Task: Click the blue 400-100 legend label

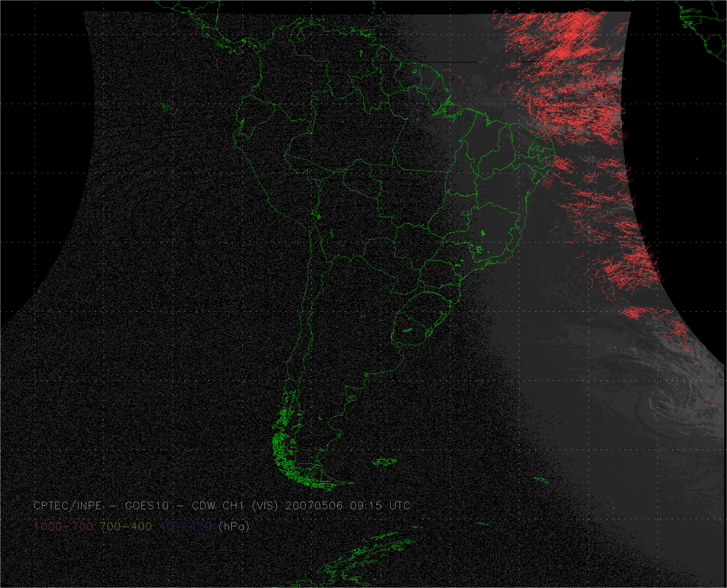Action: (185, 526)
